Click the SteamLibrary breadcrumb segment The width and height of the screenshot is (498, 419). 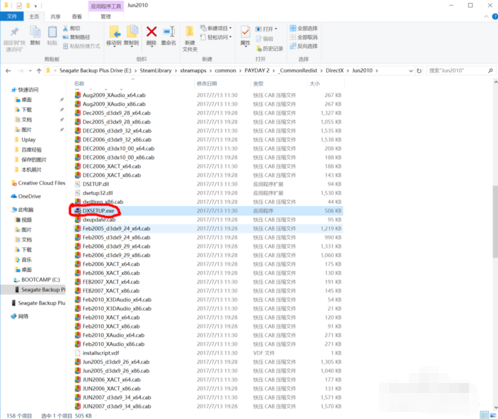[x=156, y=71]
